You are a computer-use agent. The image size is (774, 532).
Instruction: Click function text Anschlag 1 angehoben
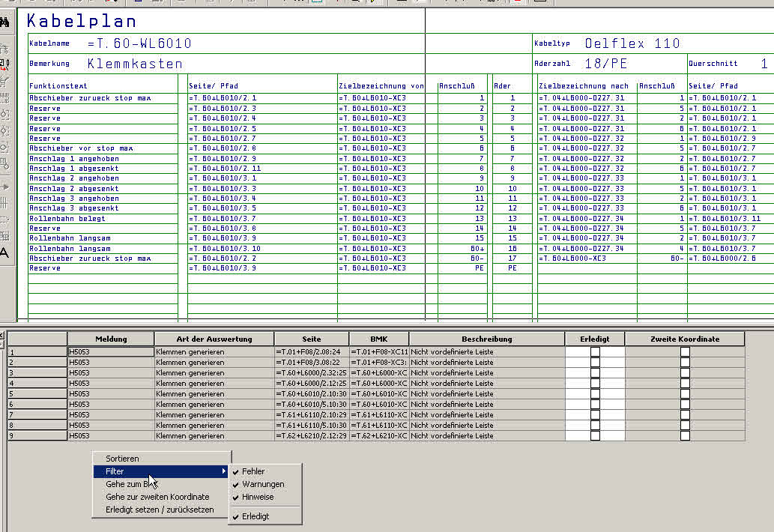pos(74,158)
